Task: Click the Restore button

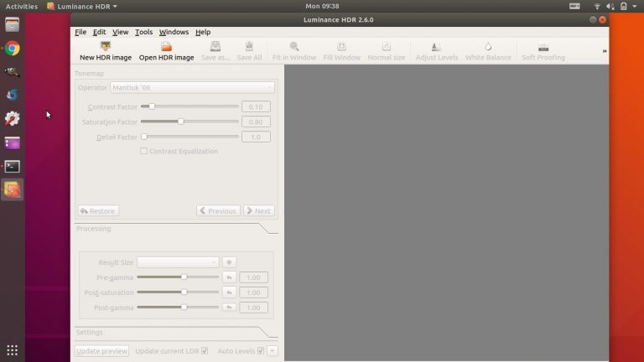Action: [x=98, y=211]
